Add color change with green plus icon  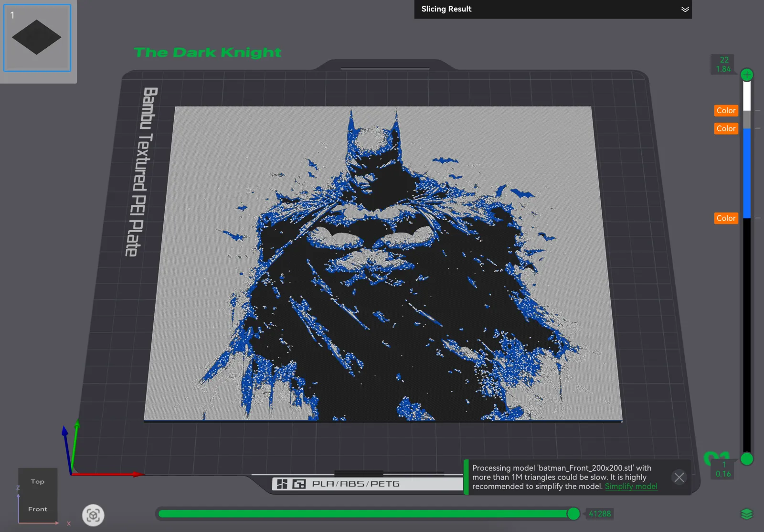pyautogui.click(x=747, y=75)
